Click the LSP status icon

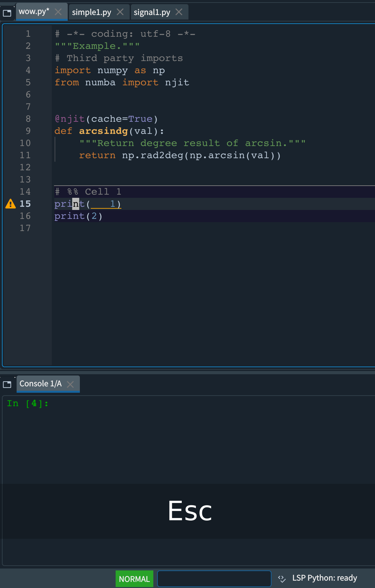coord(282,579)
